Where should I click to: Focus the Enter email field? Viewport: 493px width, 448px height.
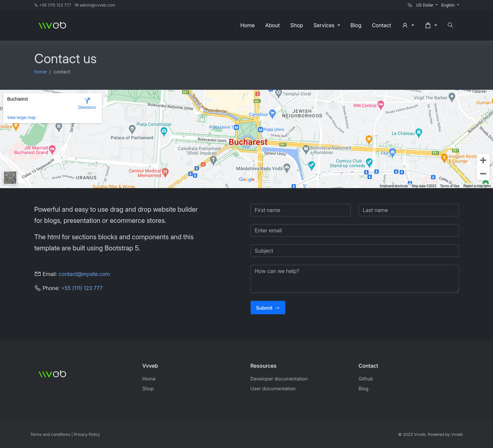(x=355, y=230)
